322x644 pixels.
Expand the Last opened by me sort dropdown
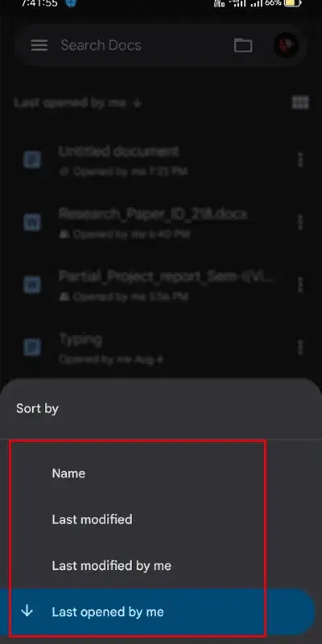(x=78, y=103)
